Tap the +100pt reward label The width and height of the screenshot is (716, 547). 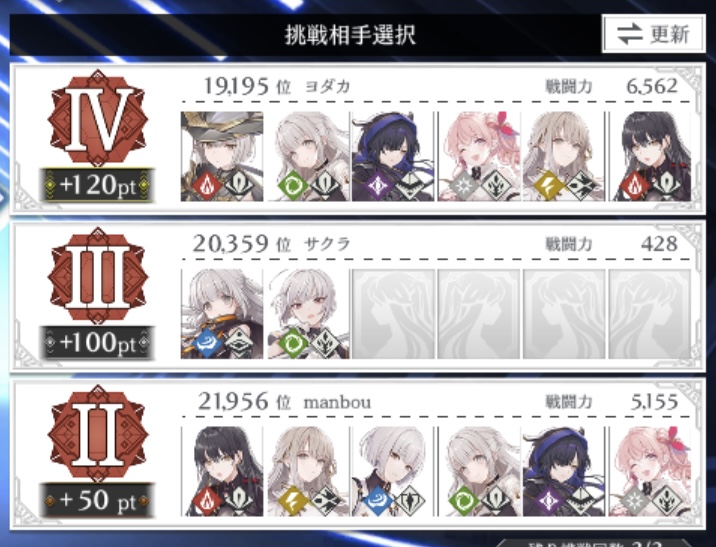[97, 343]
